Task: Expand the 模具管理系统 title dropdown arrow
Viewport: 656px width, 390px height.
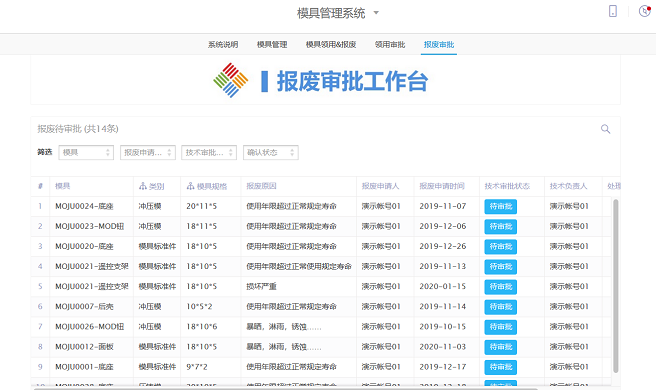Action: [x=376, y=13]
